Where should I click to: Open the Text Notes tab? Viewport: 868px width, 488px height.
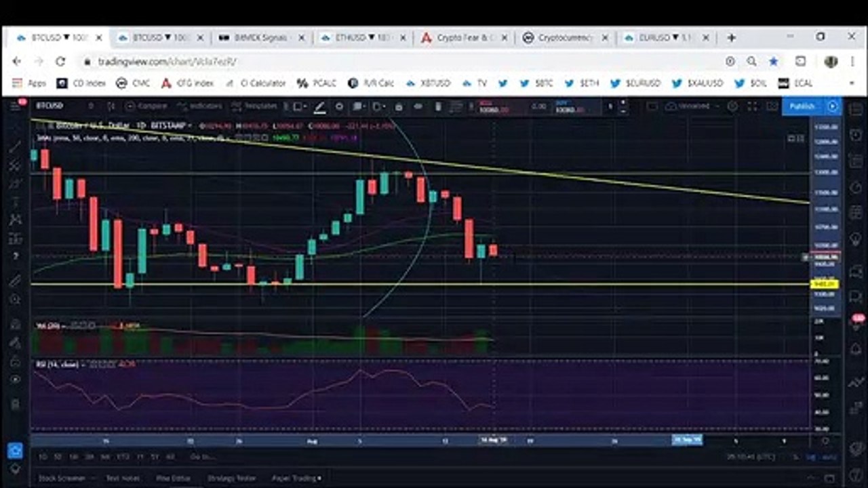[x=123, y=478]
